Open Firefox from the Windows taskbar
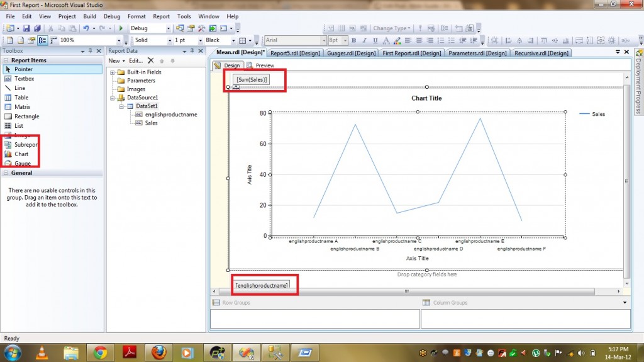The height and width of the screenshot is (362, 644). click(x=159, y=352)
